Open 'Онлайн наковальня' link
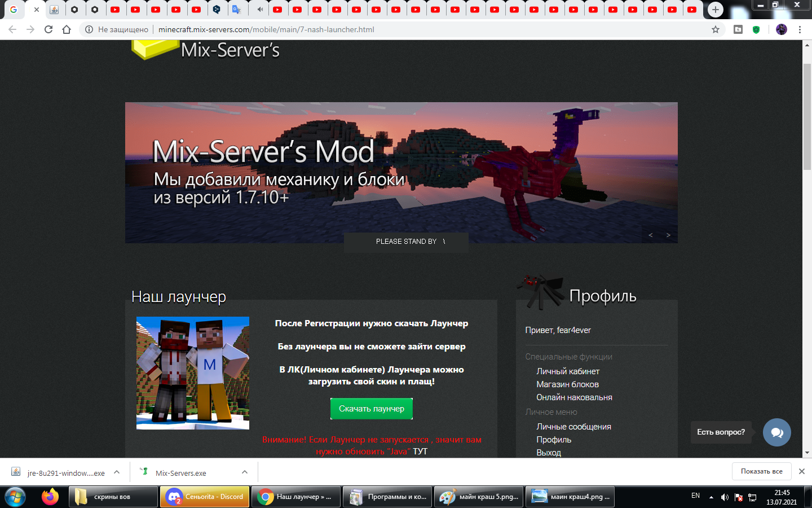 pos(574,397)
